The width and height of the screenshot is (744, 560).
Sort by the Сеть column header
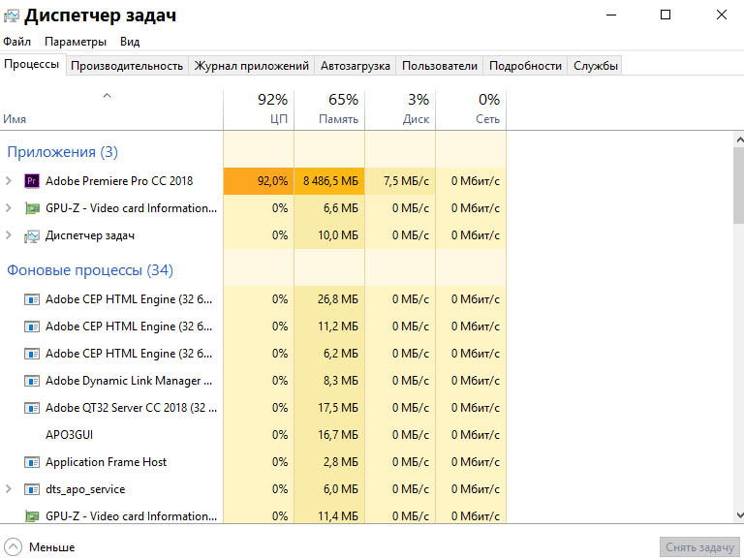tap(471, 109)
